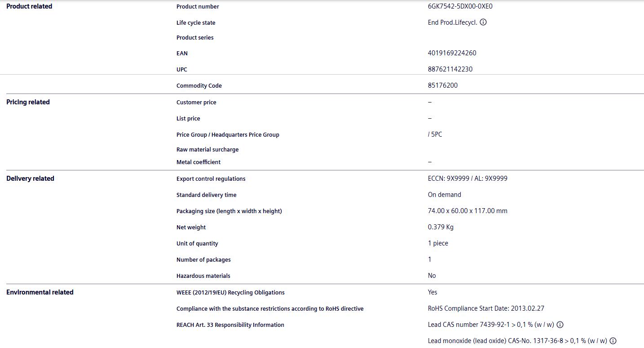Screen dimensions: 644x348
Task: Open info icon beside Lead CAS number
Action: click(560, 325)
